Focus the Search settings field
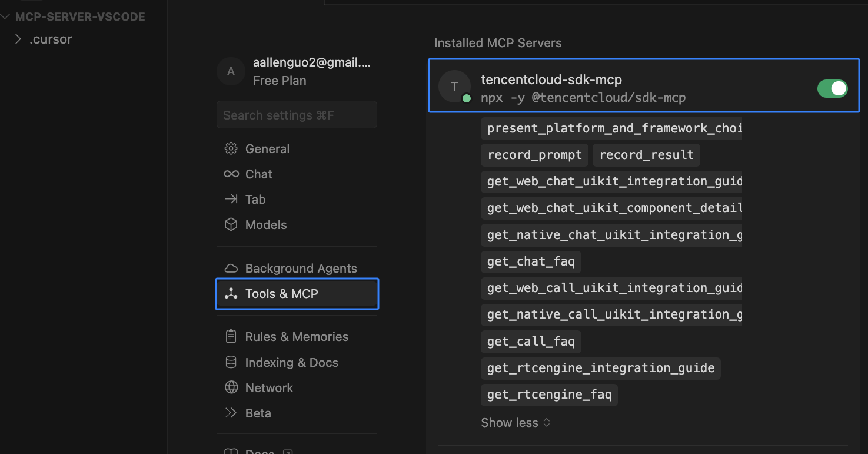Viewport: 868px width, 454px height. [297, 115]
